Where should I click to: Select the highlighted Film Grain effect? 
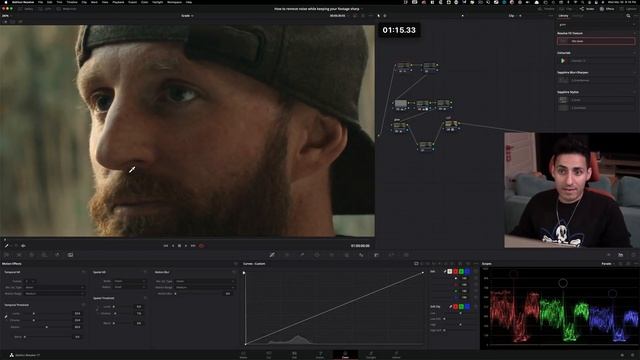(596, 41)
